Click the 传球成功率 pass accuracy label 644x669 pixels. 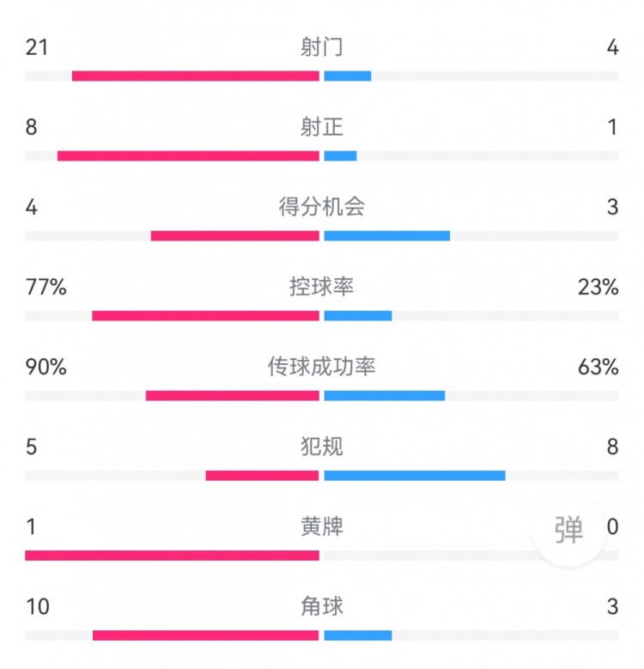(x=322, y=367)
